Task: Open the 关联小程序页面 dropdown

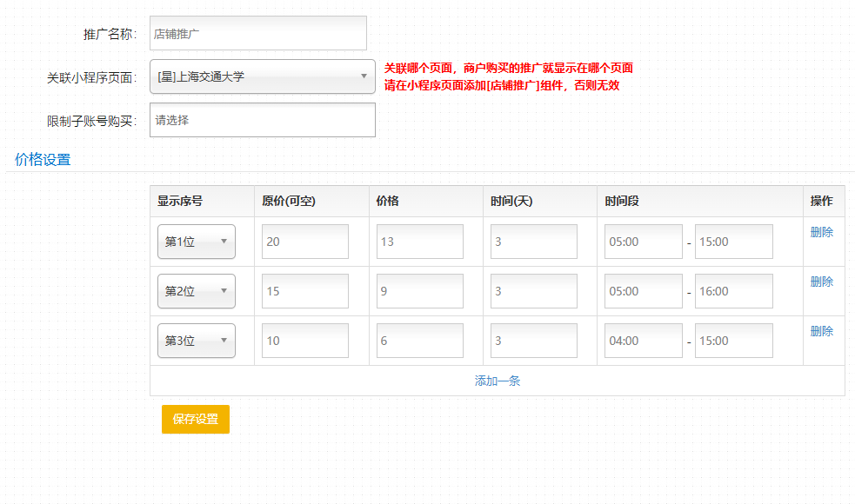Action: [262, 76]
